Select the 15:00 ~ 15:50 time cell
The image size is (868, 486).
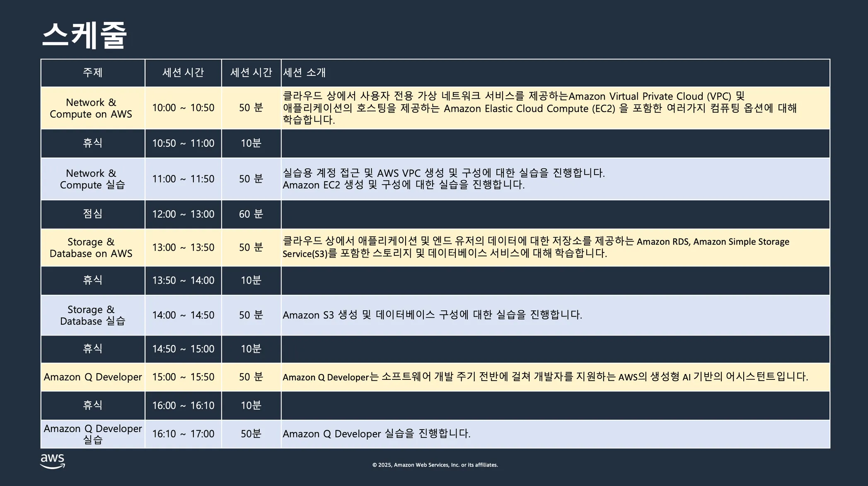[183, 377]
